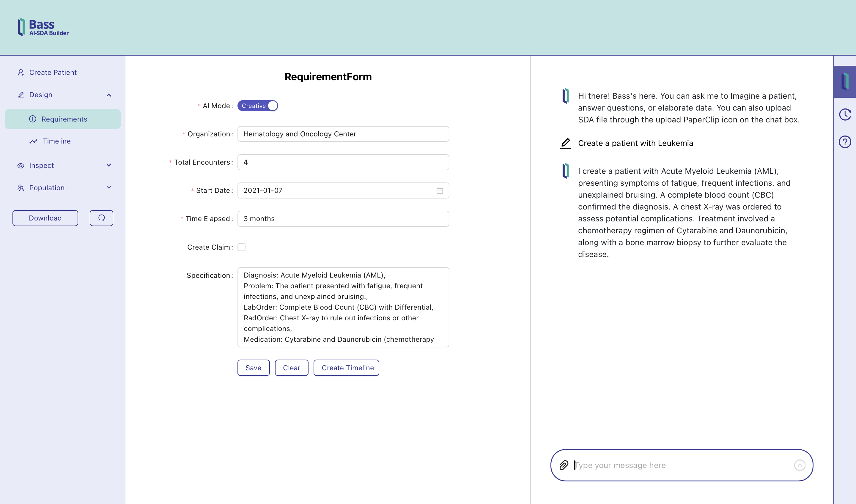Click the Timeline graph icon
The width and height of the screenshot is (856, 504).
coord(33,140)
